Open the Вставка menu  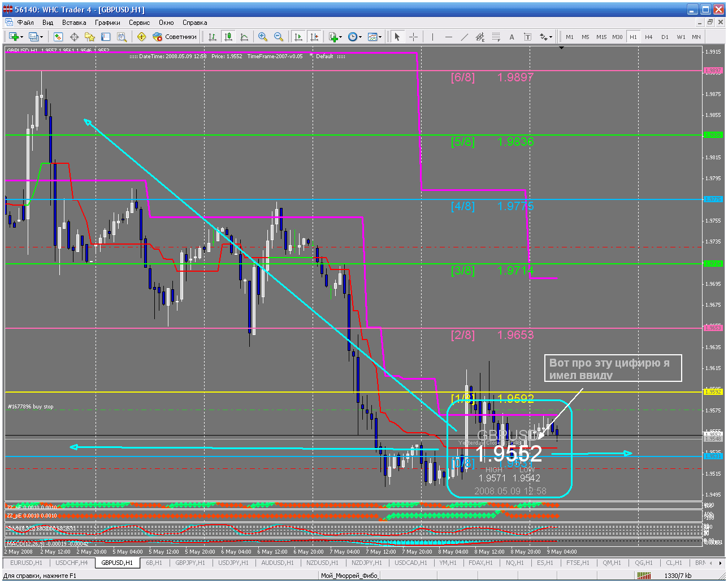point(74,23)
